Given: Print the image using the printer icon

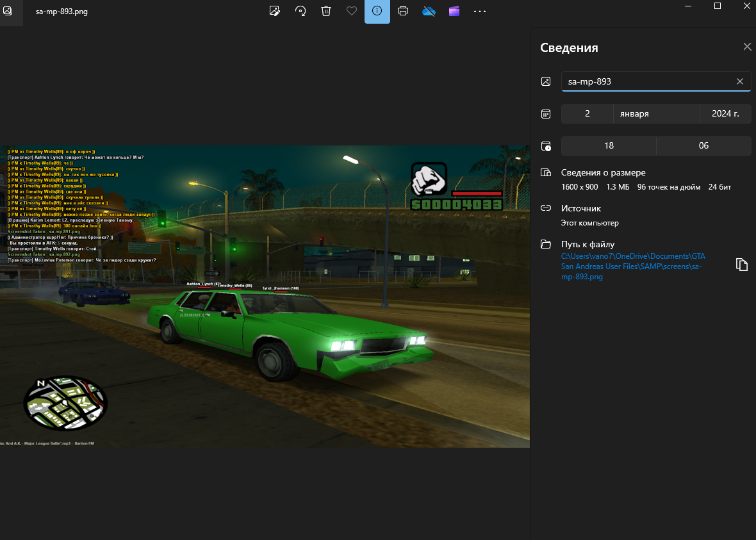Looking at the screenshot, I should tap(403, 11).
